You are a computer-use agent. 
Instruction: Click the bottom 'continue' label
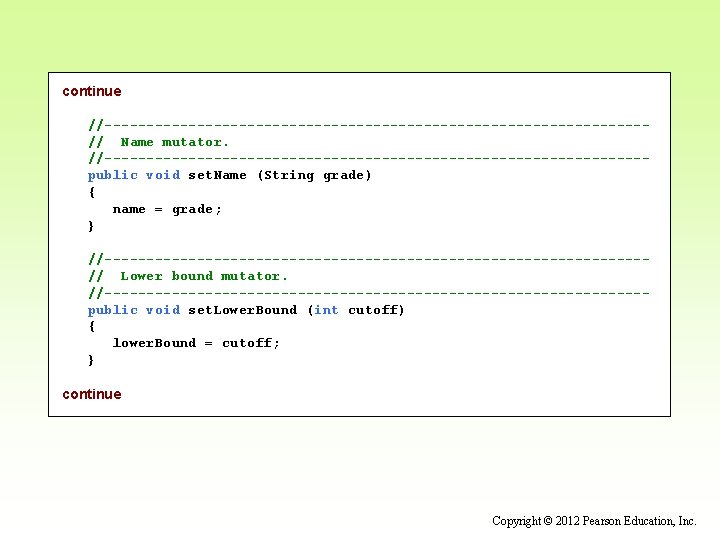pos(92,394)
